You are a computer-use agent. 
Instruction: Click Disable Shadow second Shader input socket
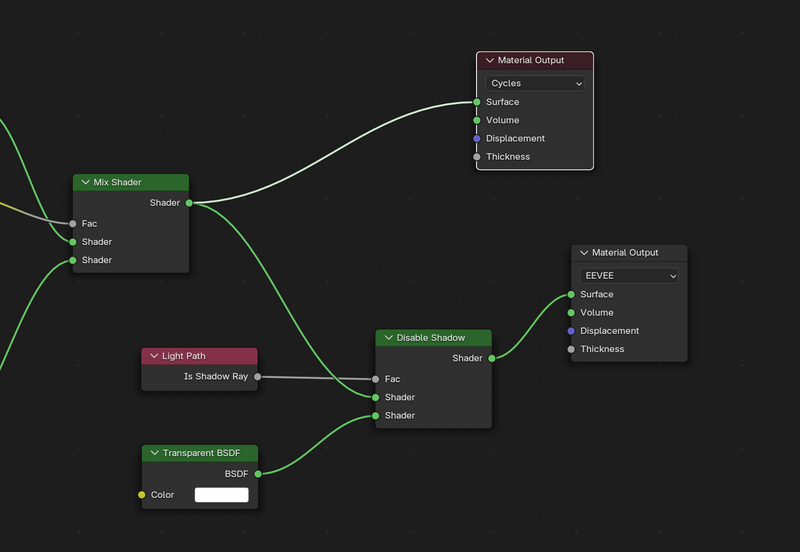click(376, 416)
